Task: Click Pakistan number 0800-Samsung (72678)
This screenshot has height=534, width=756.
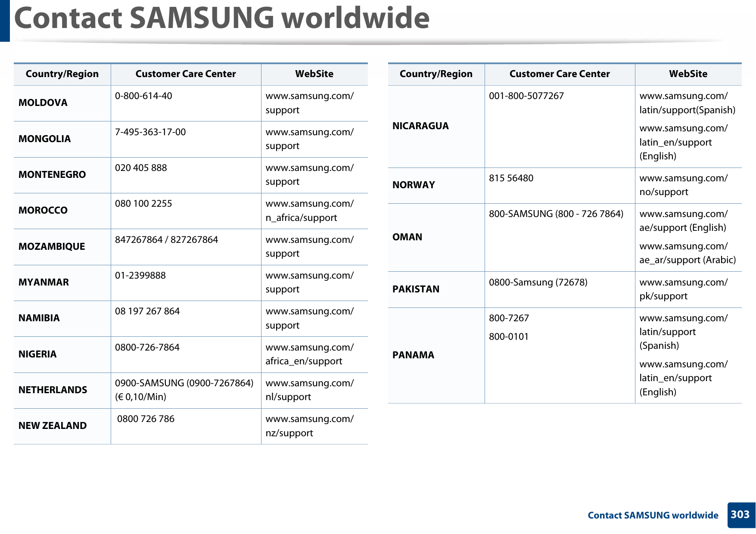Action: [538, 283]
